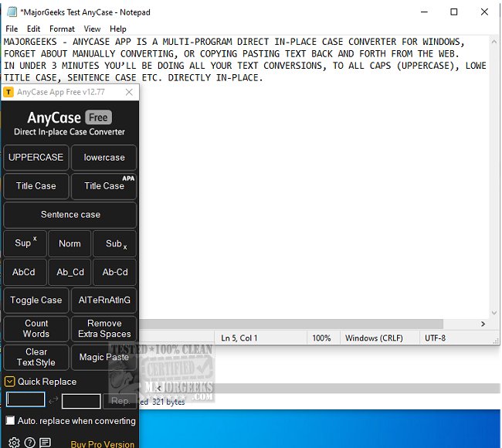Convert to Ab-Cd hyphen case

pyautogui.click(x=114, y=272)
